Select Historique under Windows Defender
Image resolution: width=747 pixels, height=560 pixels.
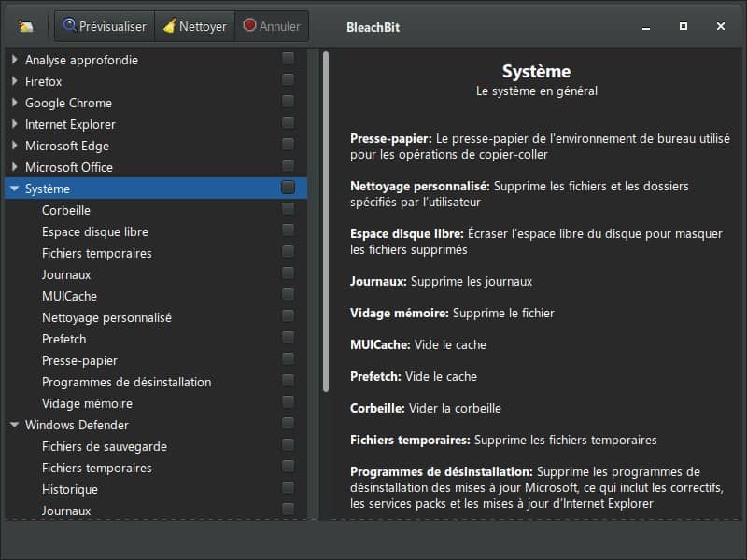tap(70, 489)
